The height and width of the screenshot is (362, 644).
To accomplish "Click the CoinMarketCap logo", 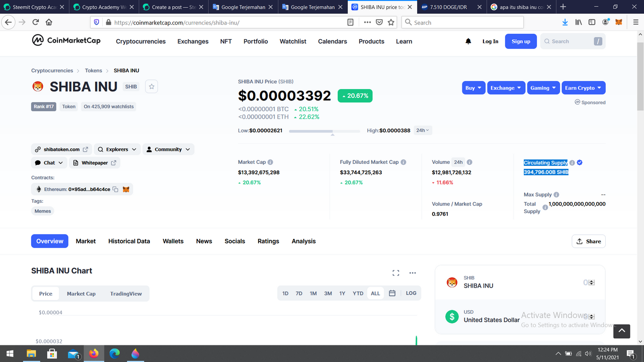I will (x=66, y=41).
